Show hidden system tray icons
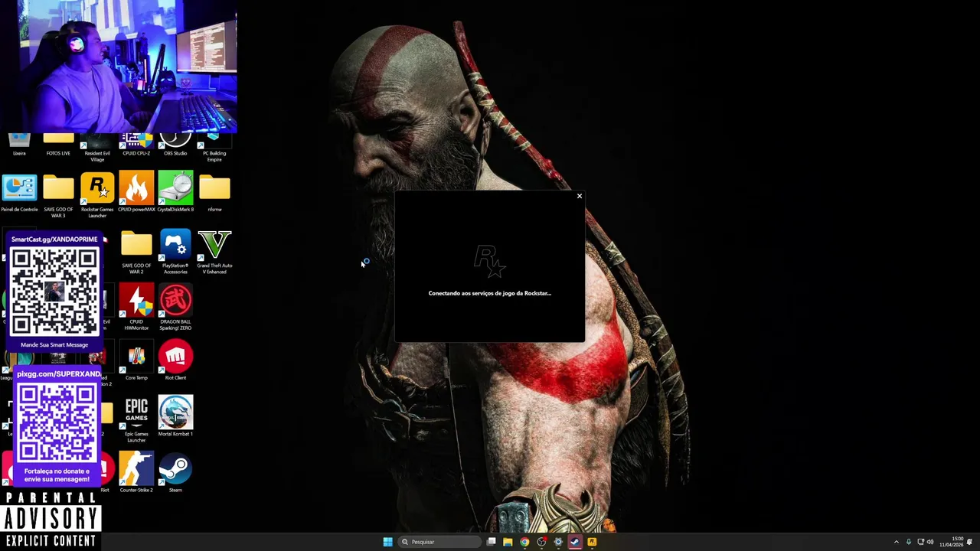980x551 pixels. (897, 542)
